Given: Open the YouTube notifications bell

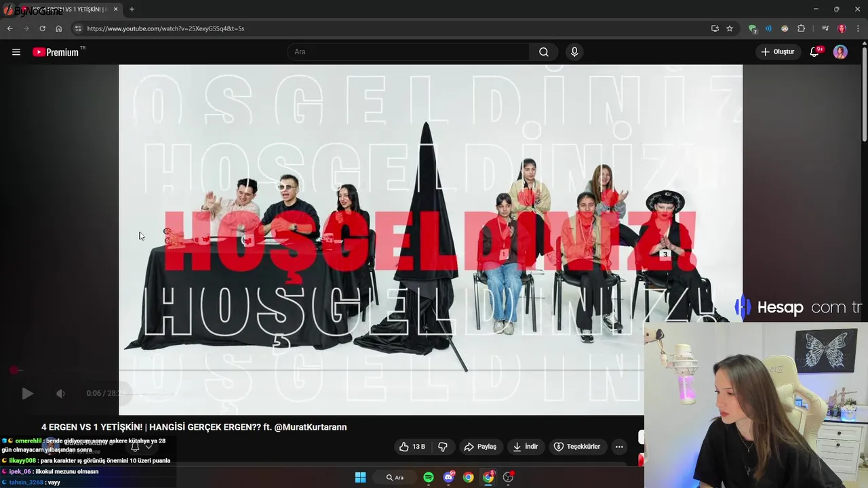Looking at the screenshot, I should [815, 52].
